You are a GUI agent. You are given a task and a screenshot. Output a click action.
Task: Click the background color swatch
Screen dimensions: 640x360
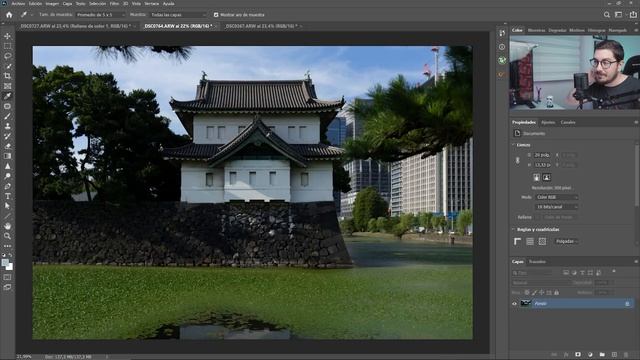click(10, 267)
